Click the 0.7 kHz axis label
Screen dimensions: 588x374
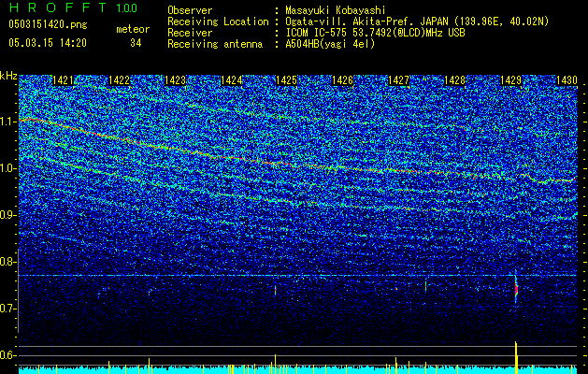8,309
